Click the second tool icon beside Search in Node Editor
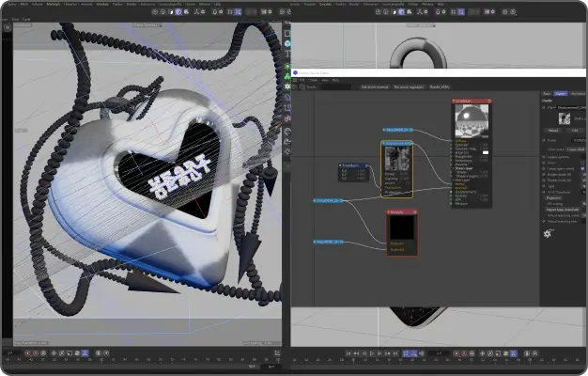Viewport: 588px width, 376px height. pos(302,87)
